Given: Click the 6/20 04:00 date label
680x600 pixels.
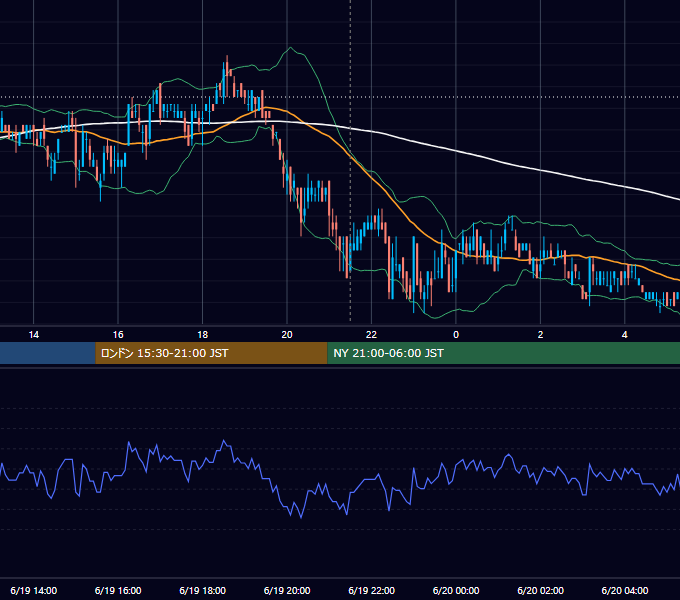Looking at the screenshot, I should click(x=624, y=590).
